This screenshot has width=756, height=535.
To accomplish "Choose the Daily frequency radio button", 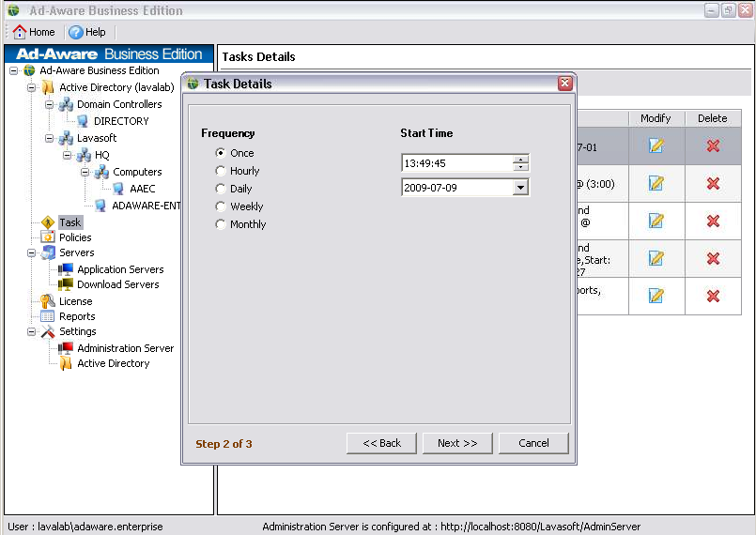I will point(221,189).
